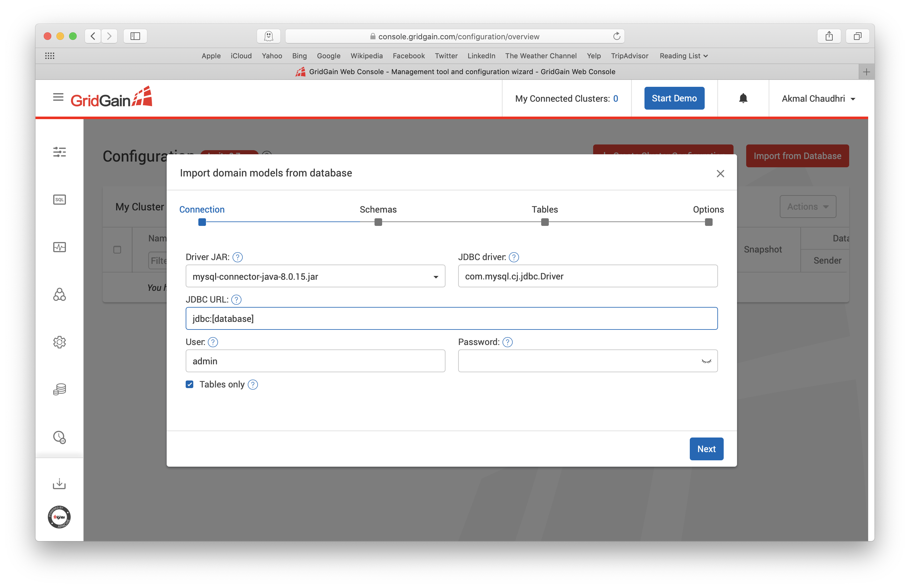Viewport: 910px width, 588px height.
Task: Click the JDBC URL input field
Action: point(452,318)
